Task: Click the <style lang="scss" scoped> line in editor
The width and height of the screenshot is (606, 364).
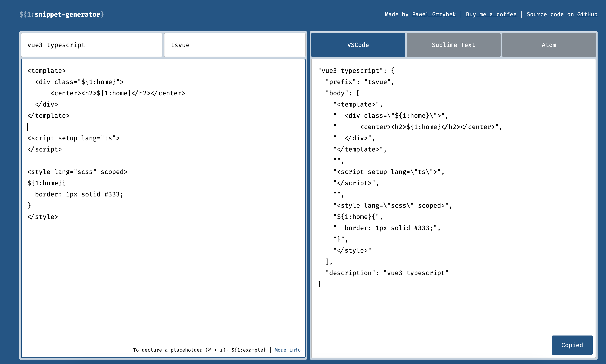Action: [77, 172]
